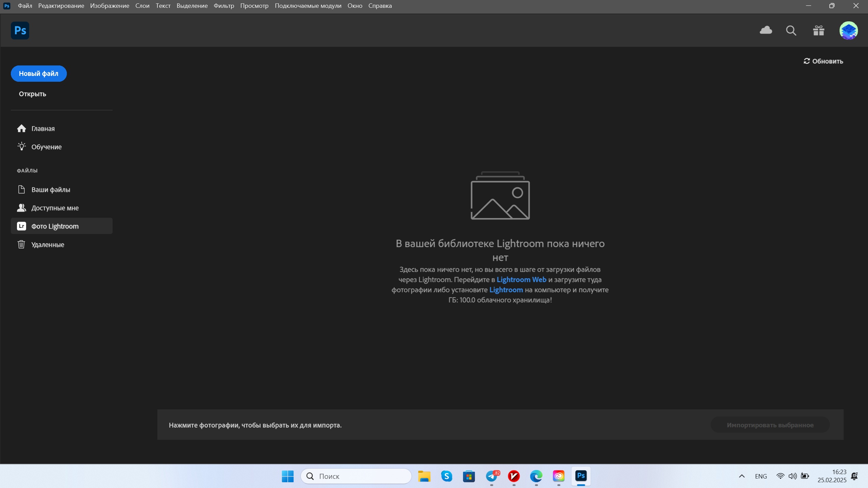Click the Обновить refresh button
The width and height of the screenshot is (868, 488).
coord(823,61)
